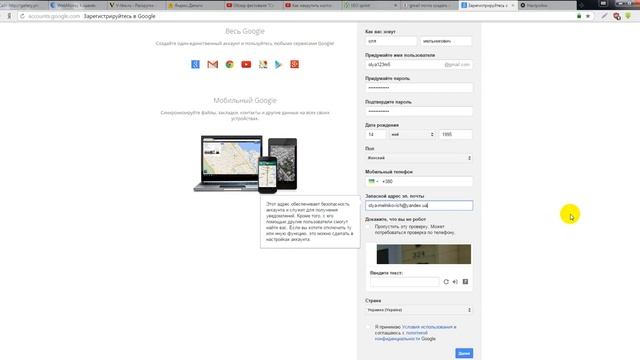Image resolution: width=640 pixels, height=360 pixels.
Task: Click the last name input field
Action: [x=446, y=41]
